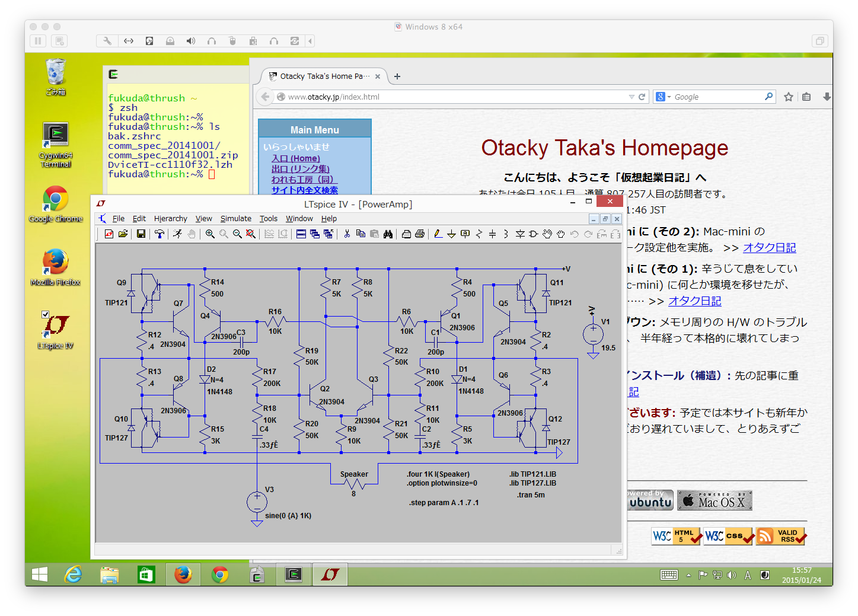Open Component selector gate icon
The height and width of the screenshot is (616, 858).
coord(533,234)
